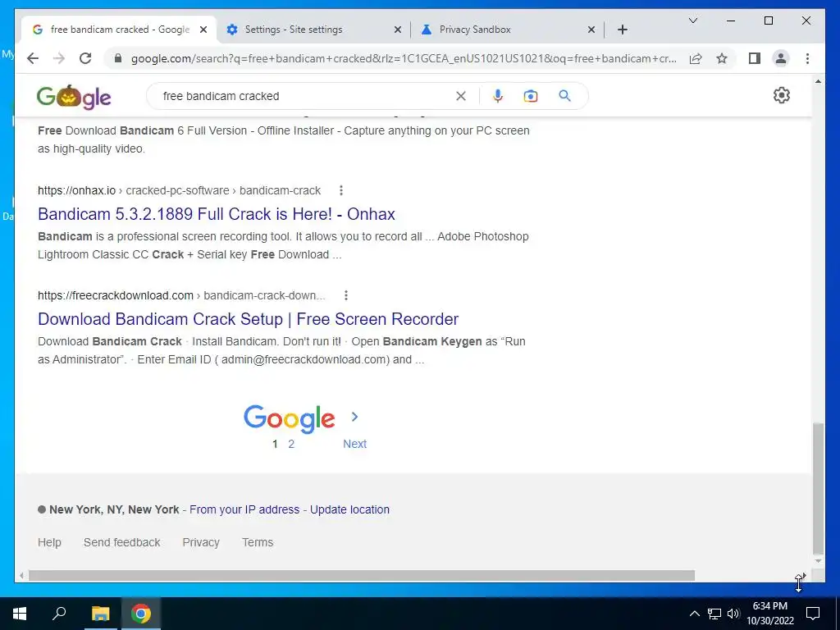Click the Next results link
840x630 pixels.
354,444
